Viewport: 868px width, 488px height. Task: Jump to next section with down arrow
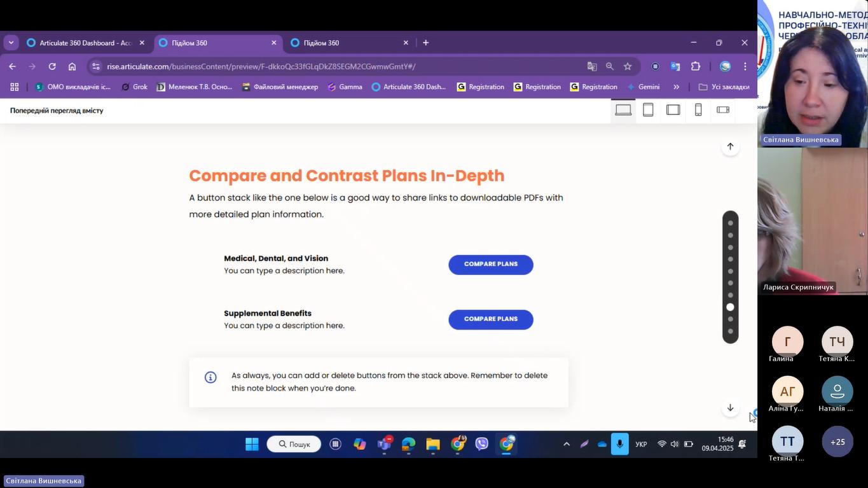point(730,408)
